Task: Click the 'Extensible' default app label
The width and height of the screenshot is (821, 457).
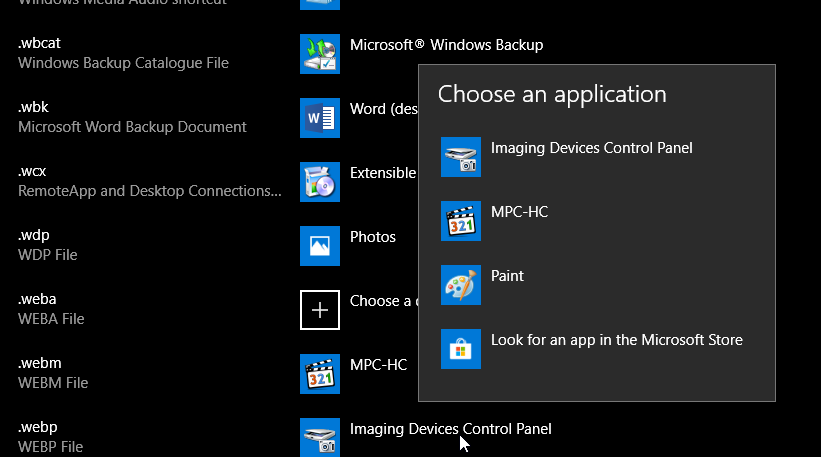Action: tap(383, 173)
